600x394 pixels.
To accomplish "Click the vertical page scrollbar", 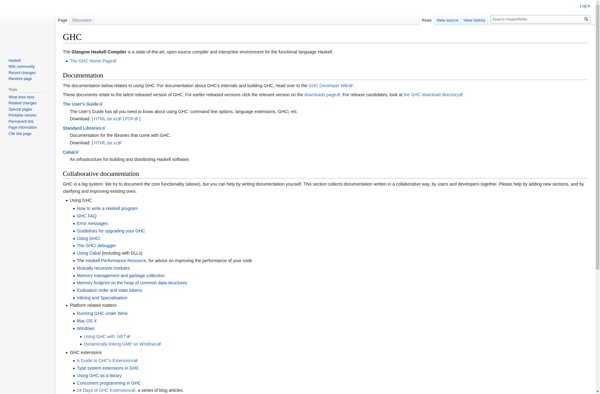I will [598, 138].
